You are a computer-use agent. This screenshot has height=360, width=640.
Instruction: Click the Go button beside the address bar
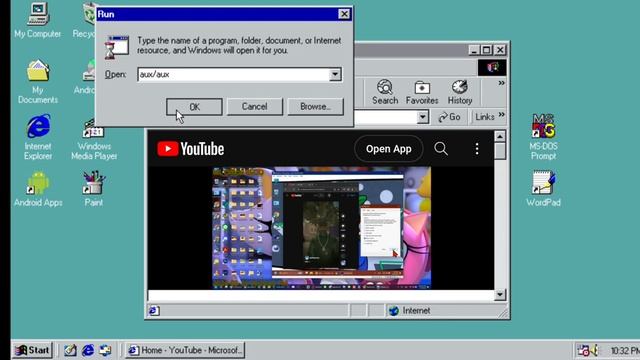point(449,117)
